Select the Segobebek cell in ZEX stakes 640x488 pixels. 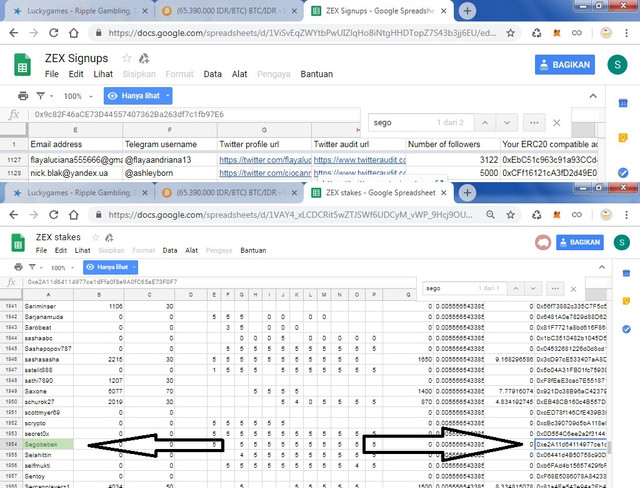point(48,444)
